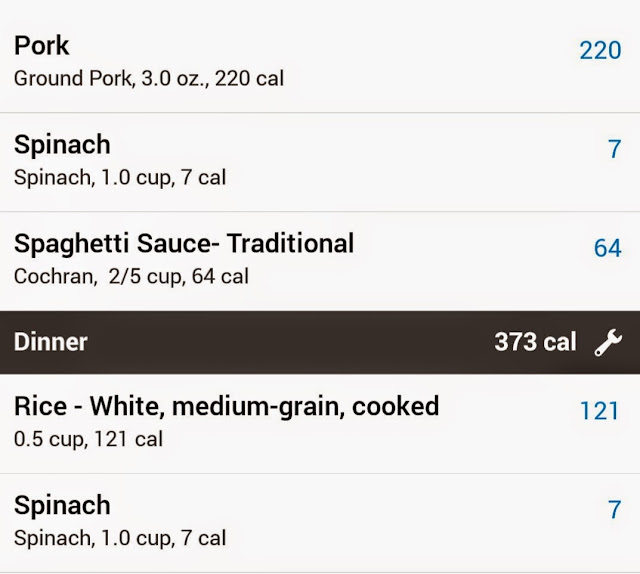Image resolution: width=640 pixels, height=574 pixels.
Task: Select the 220 calorie value for Pork
Action: click(600, 50)
